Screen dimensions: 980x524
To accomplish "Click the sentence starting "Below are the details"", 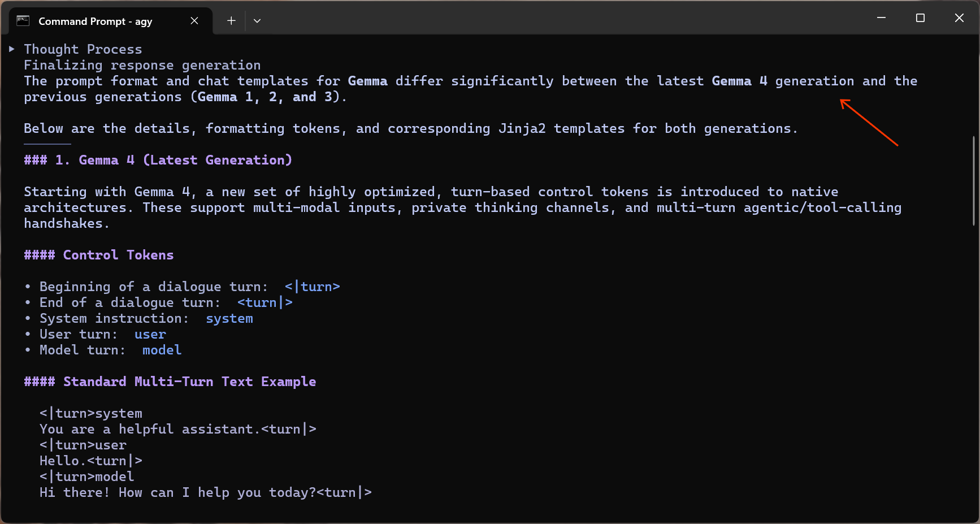I will 411,128.
